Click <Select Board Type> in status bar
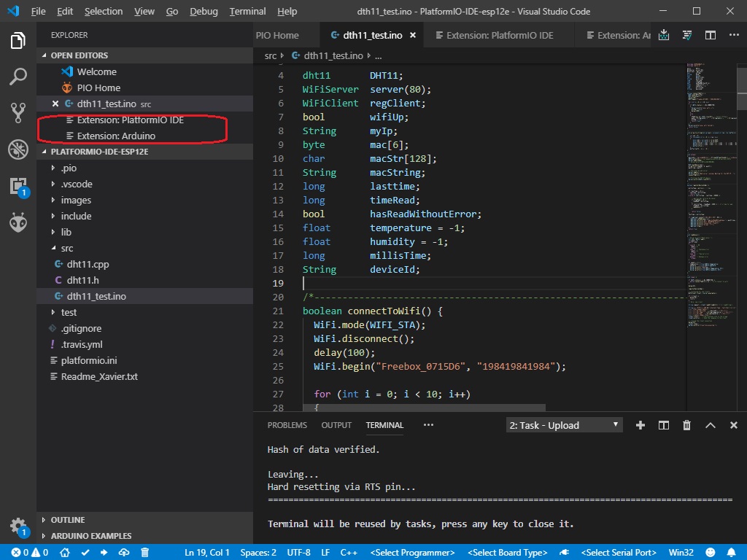Viewport: 747px width, 560px height. [508, 553]
